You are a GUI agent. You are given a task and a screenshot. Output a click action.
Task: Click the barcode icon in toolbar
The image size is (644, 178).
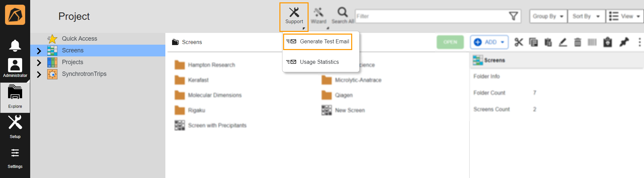point(592,42)
